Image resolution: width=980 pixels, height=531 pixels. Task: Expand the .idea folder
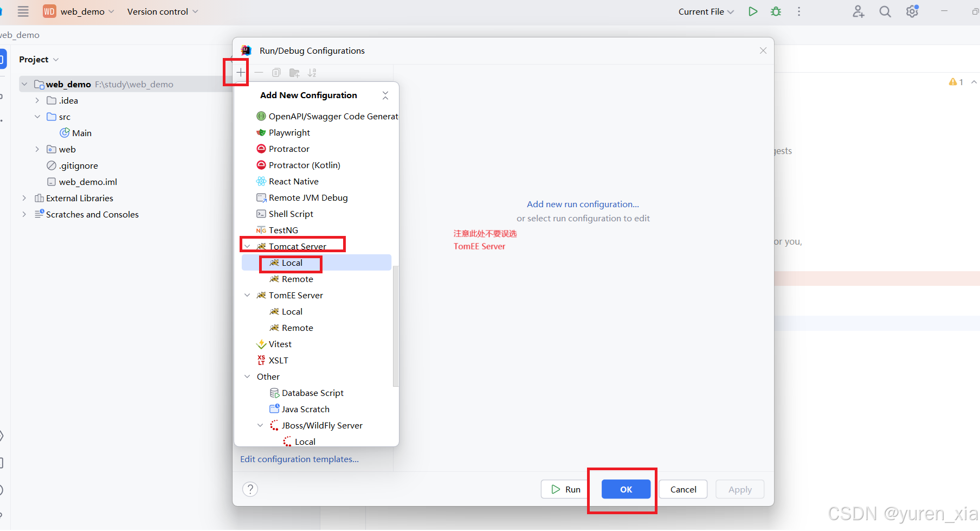point(37,100)
